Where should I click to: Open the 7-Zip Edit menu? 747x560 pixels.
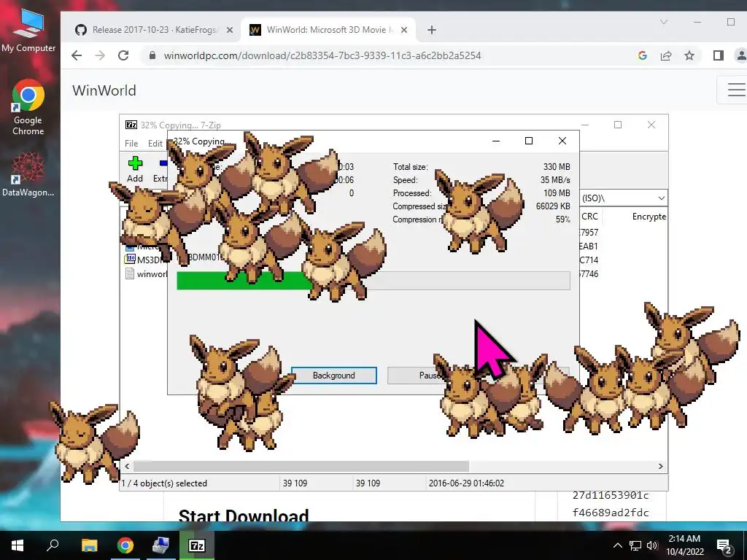click(155, 144)
